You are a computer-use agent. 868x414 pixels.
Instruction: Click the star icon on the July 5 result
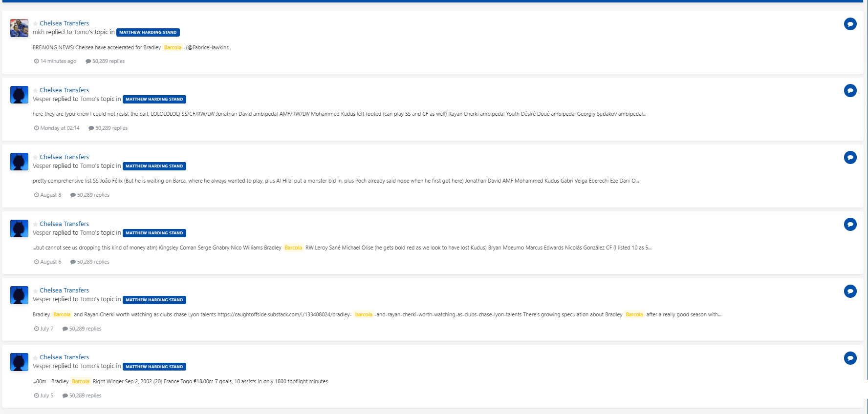pyautogui.click(x=35, y=357)
